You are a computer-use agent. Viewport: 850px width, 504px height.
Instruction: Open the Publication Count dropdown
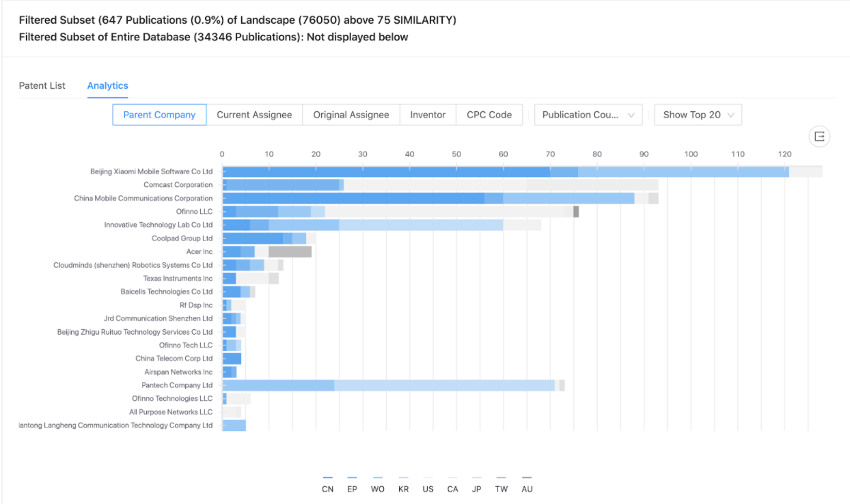coord(588,115)
